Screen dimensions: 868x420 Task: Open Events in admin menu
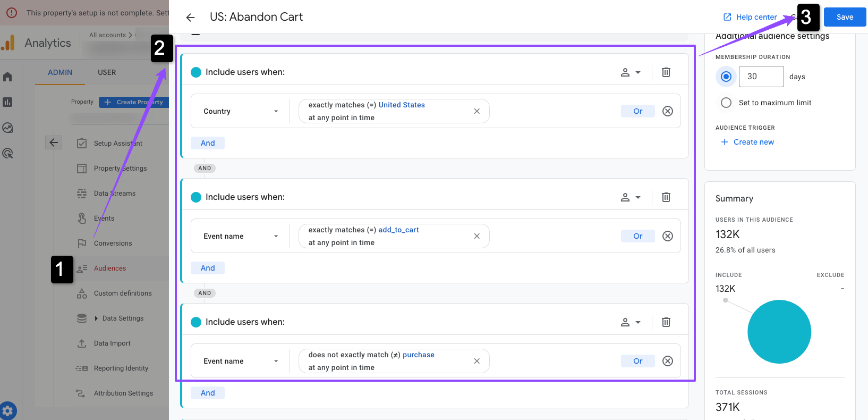pos(104,219)
